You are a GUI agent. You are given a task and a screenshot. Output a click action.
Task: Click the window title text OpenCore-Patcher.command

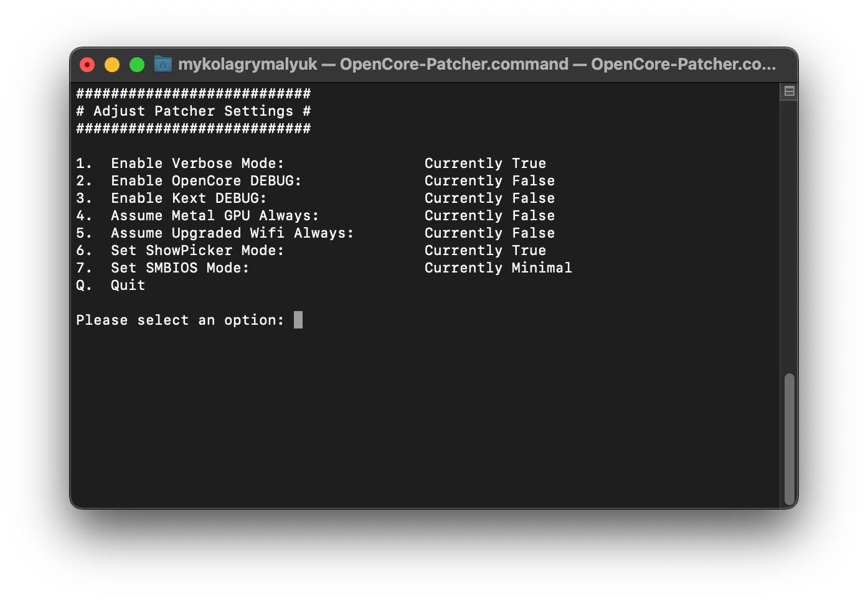(454, 64)
